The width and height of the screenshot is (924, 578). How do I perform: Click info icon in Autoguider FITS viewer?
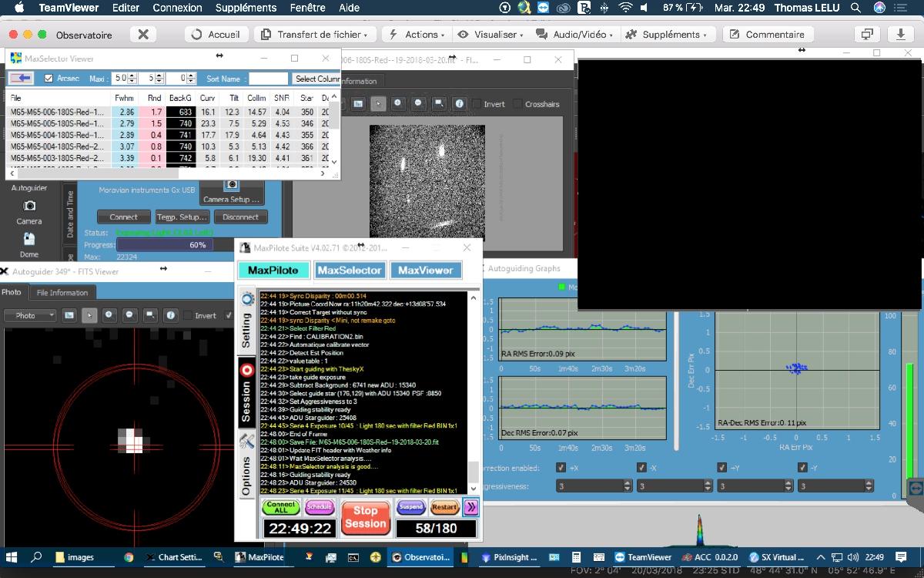click(x=170, y=315)
